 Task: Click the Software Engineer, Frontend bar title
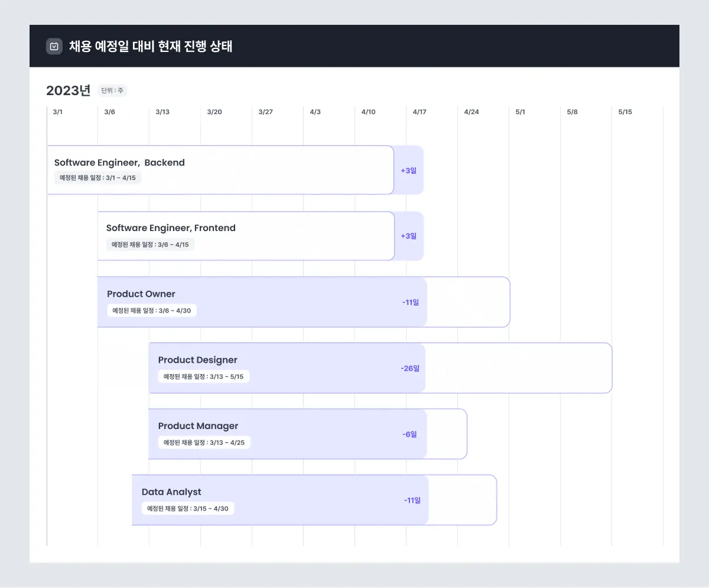pos(171,228)
